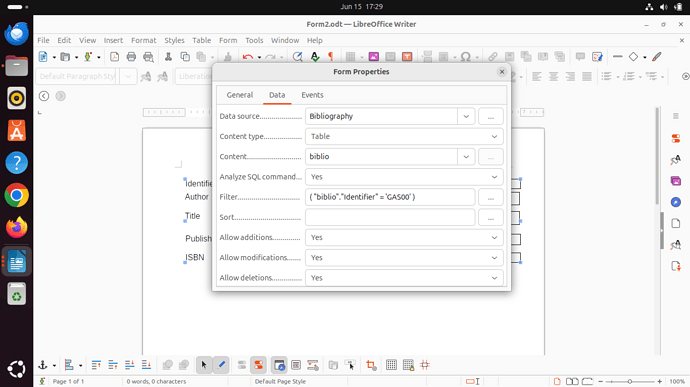Click the empty Sort input field
Image resolution: width=690 pixels, height=387 pixels.
[390, 217]
